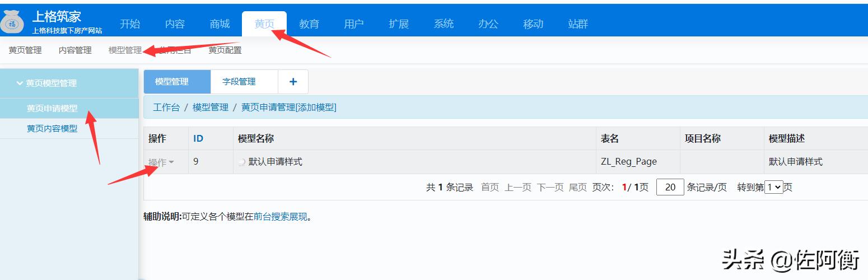The height and width of the screenshot is (280, 868).
Task: Sort by the ID column header
Action: tap(198, 138)
